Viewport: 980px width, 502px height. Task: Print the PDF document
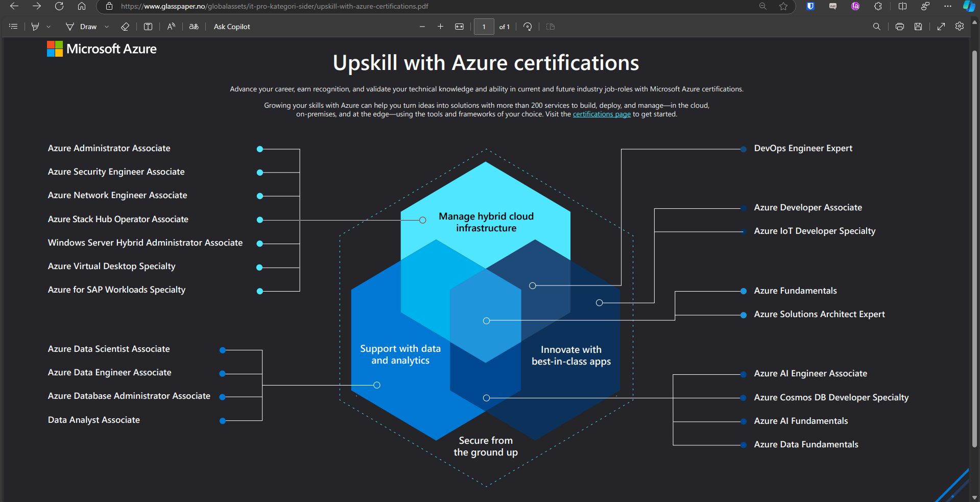coord(900,27)
